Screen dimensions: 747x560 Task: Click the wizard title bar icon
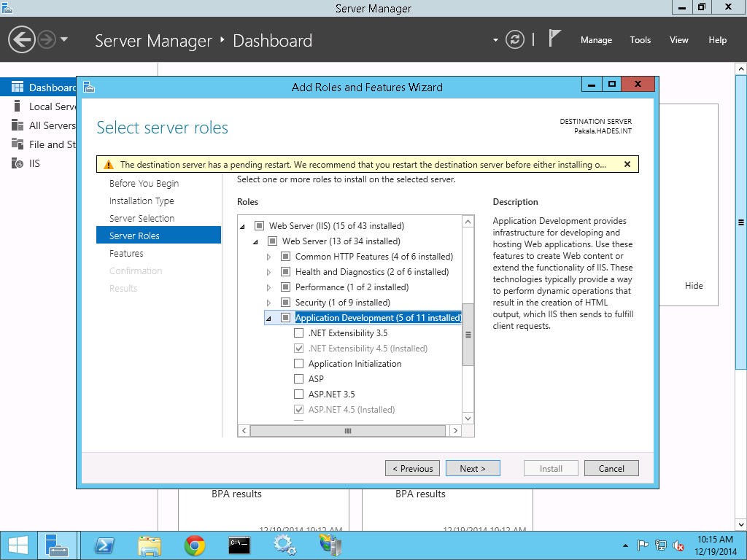pos(89,87)
